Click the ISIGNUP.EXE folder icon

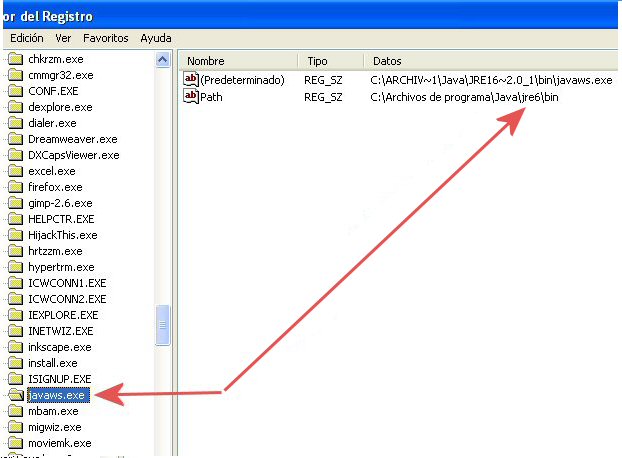[15, 379]
